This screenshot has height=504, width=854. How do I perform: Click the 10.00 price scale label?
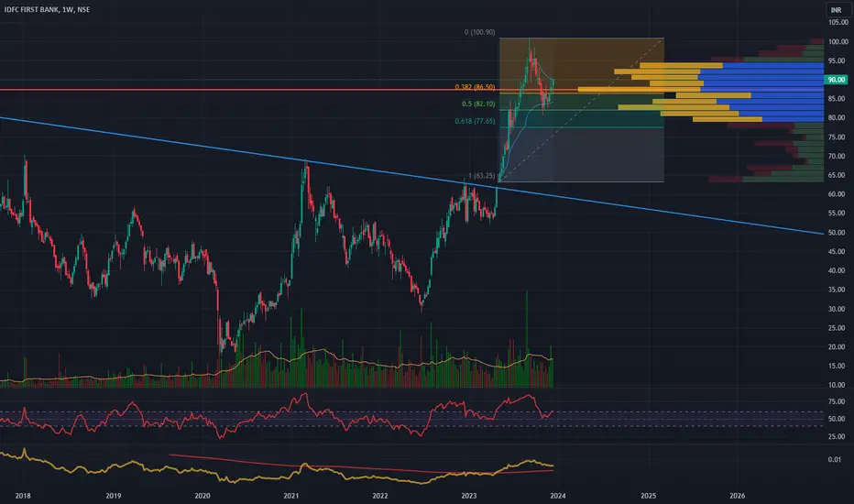point(837,385)
